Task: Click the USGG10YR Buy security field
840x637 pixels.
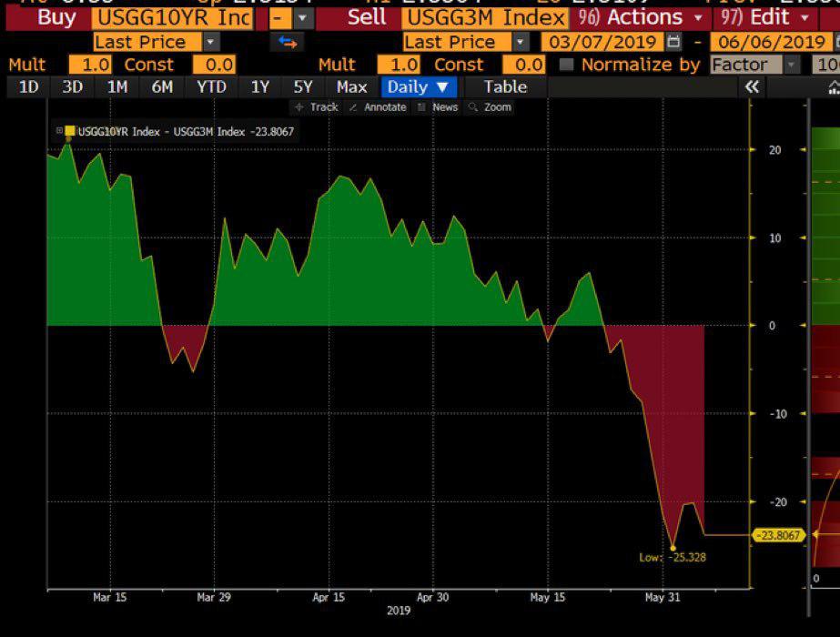Action: tap(172, 18)
